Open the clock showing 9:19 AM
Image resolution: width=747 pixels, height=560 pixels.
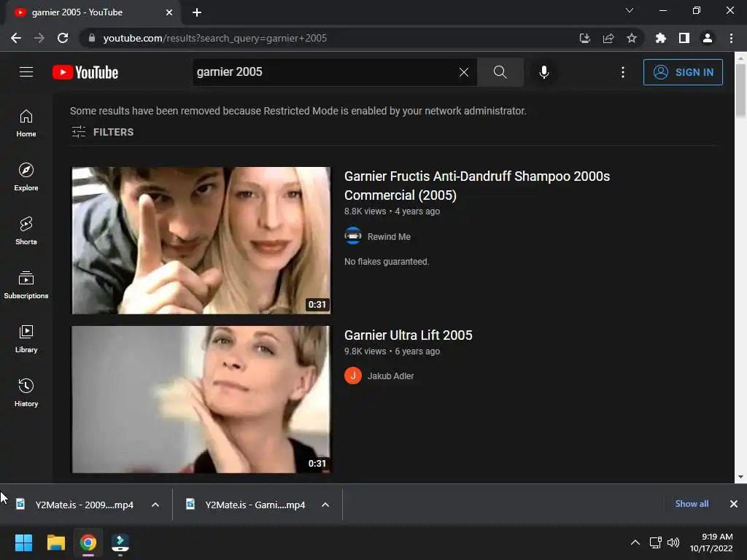[x=711, y=542]
